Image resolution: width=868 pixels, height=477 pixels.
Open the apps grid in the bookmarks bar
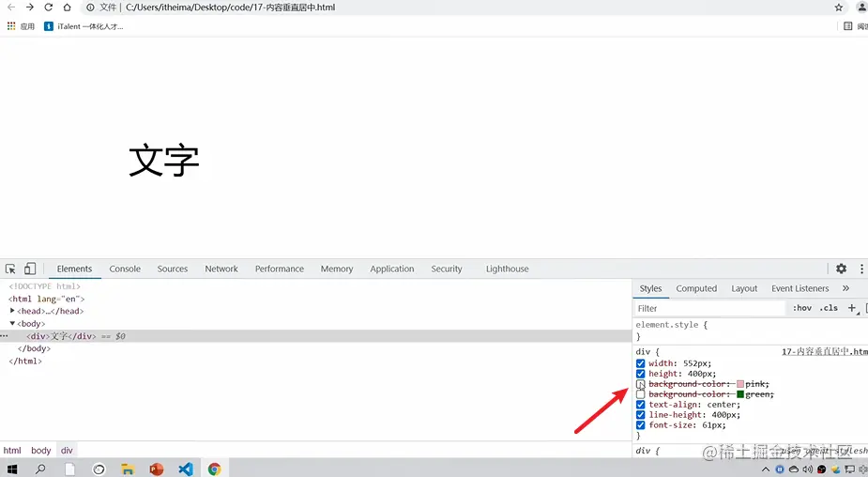coord(11,26)
